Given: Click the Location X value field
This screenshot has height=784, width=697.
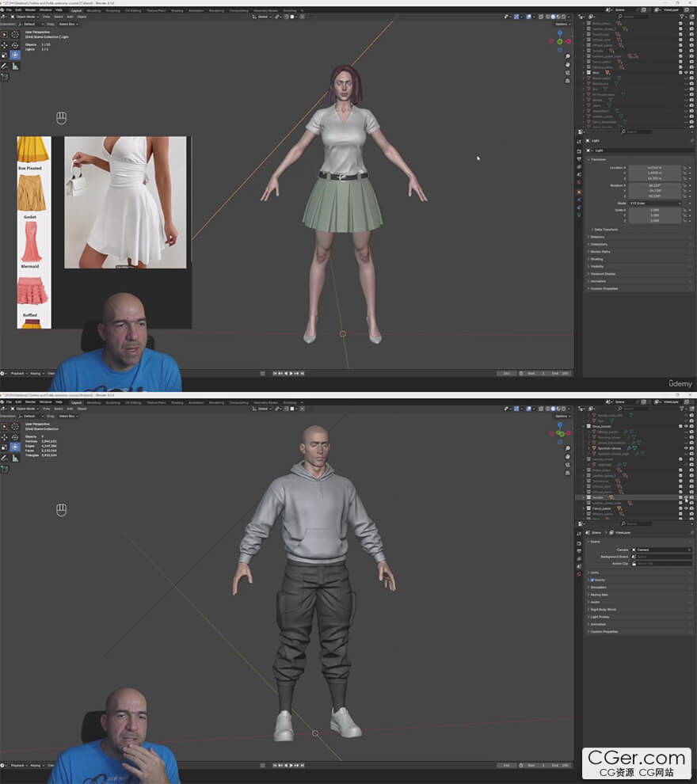Looking at the screenshot, I should click(x=653, y=168).
